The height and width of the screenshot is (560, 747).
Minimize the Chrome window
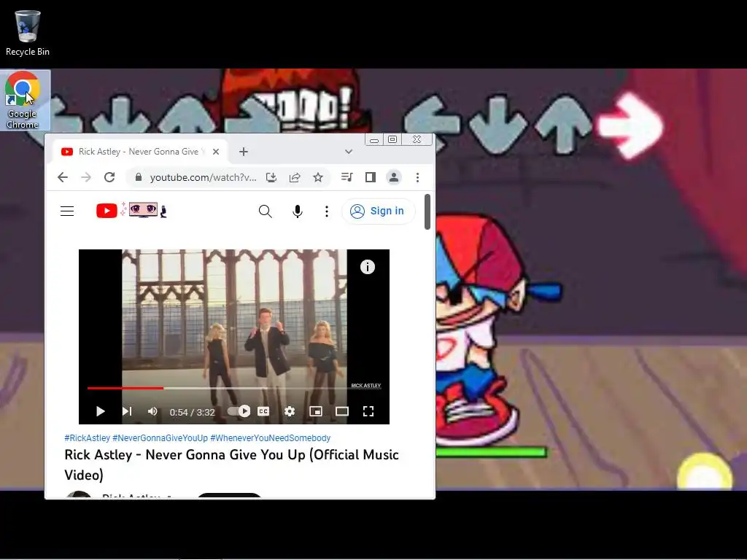click(x=374, y=139)
